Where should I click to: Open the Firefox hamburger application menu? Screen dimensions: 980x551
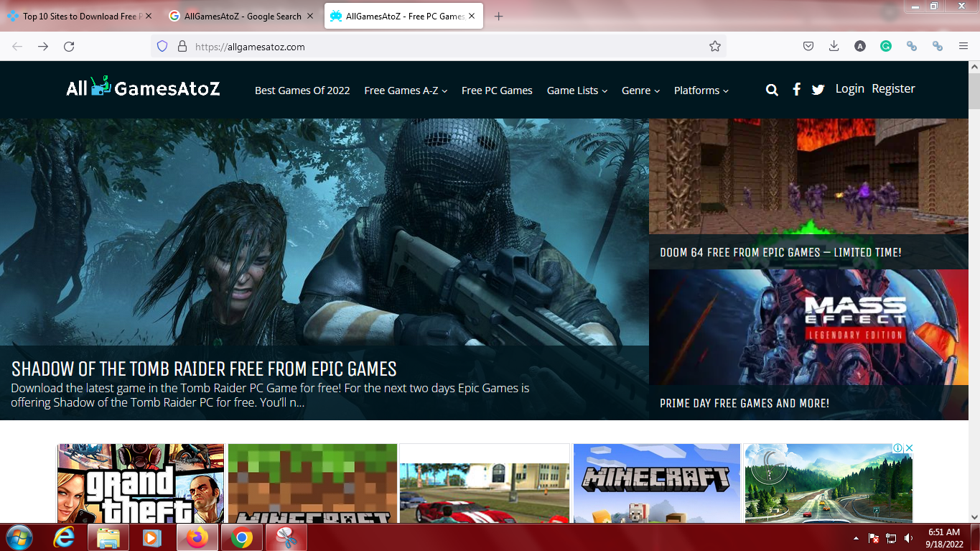[x=963, y=46]
